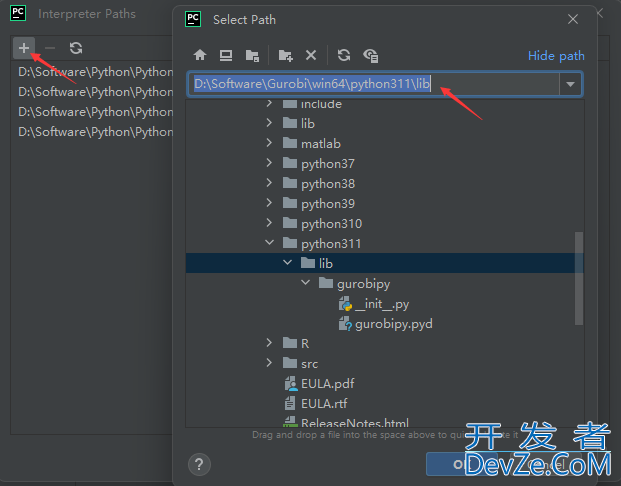Select the first path entry in Interpreter Paths
This screenshot has height=486, width=621.
coord(95,72)
